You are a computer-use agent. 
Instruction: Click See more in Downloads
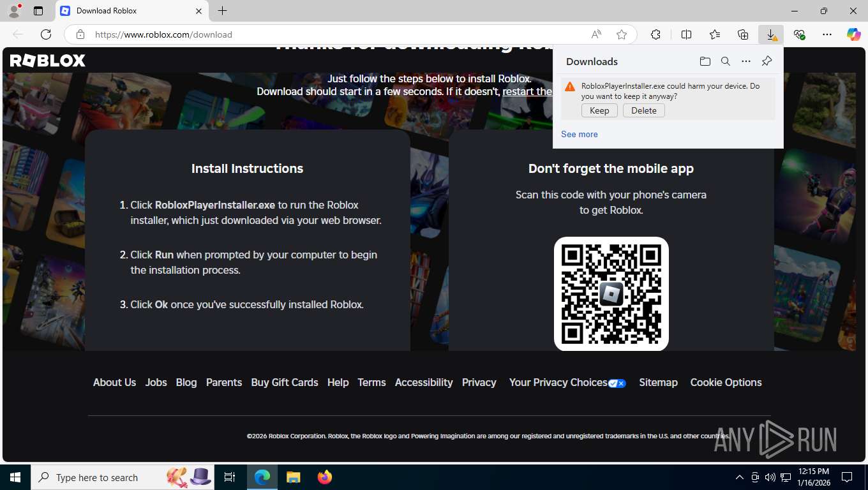click(580, 134)
